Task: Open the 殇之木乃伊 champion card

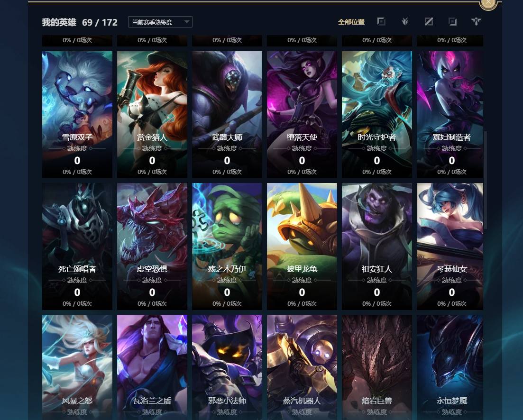Action: click(x=227, y=247)
